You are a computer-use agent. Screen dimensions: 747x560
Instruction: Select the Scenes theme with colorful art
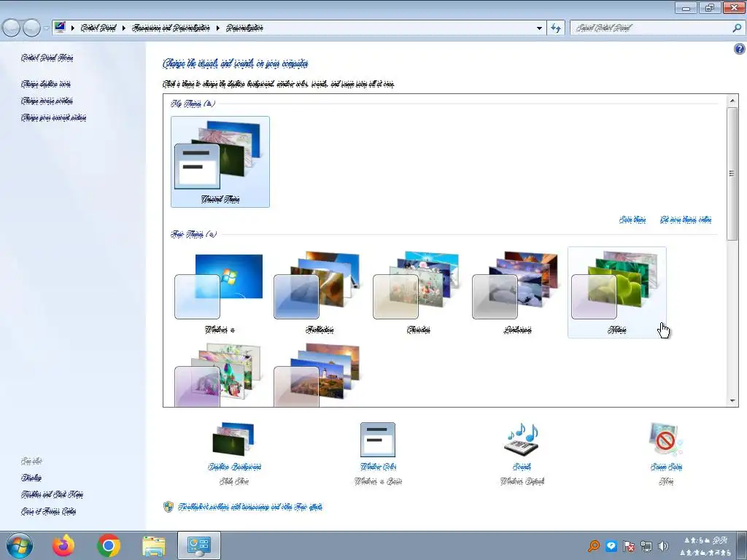pyautogui.click(x=220, y=374)
